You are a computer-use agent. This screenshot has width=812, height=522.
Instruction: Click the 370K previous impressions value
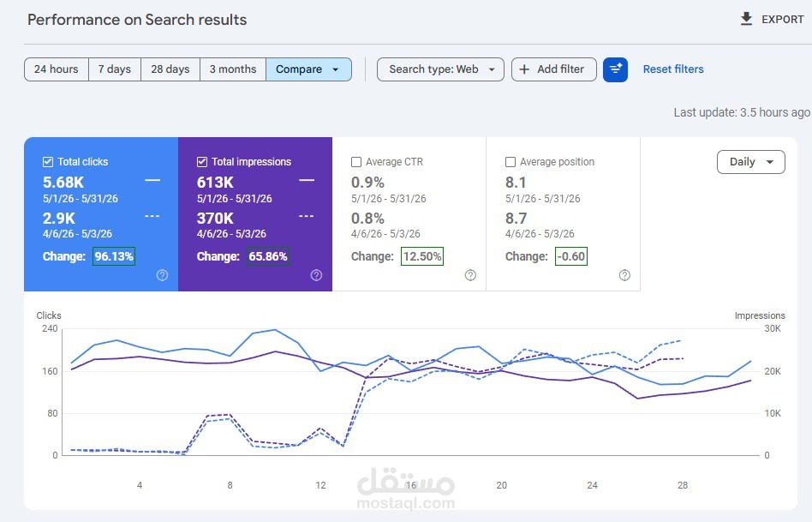[215, 219]
